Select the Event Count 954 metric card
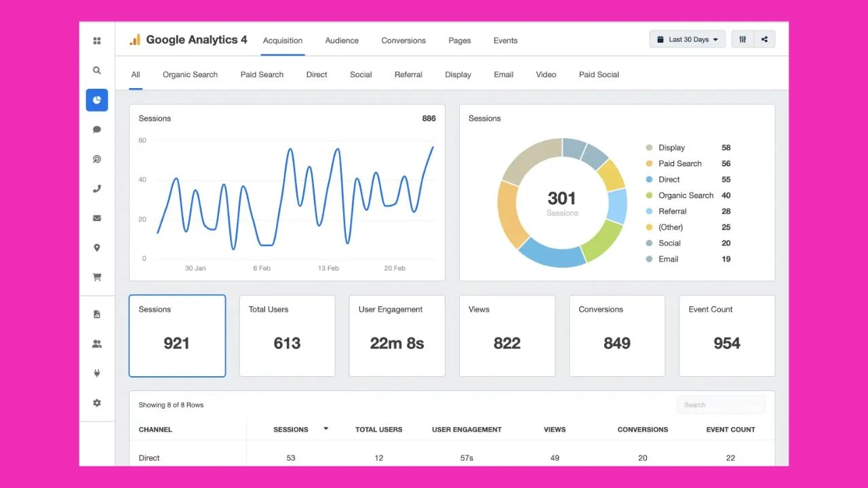Screen dimensions: 868x488 [x=727, y=335]
